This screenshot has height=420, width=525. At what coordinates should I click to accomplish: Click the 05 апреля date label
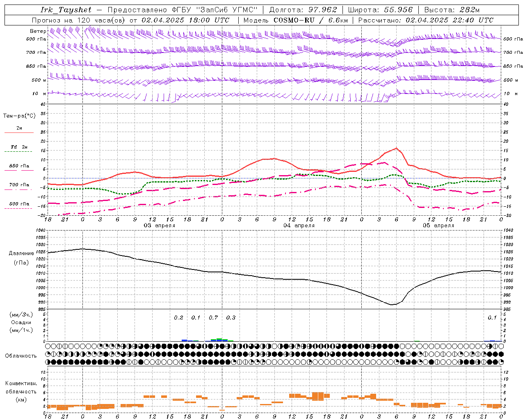coord(438,226)
